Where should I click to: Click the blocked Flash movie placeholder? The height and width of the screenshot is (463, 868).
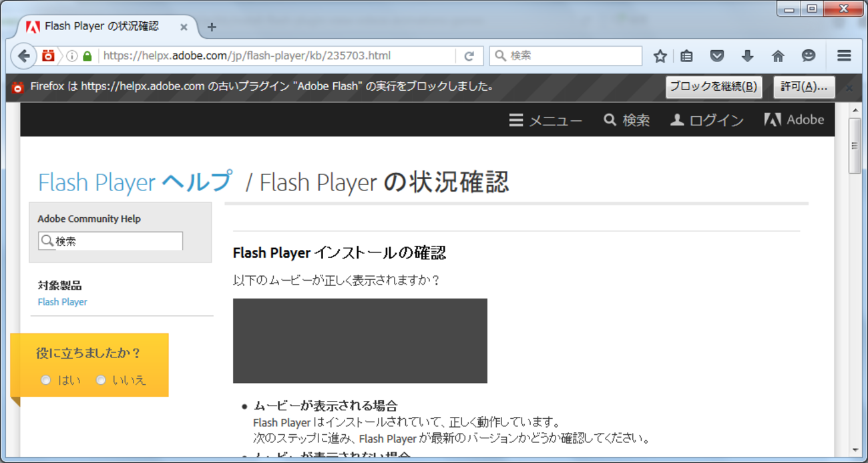point(360,341)
